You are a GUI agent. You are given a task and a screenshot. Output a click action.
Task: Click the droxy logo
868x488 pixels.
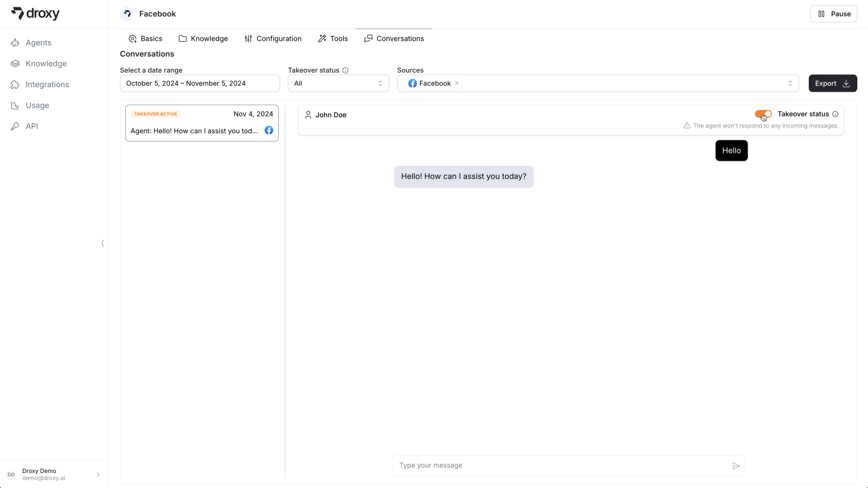coord(35,14)
